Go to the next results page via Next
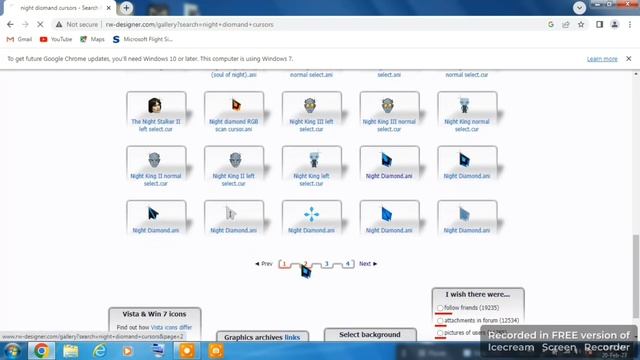This screenshot has width=640, height=360. point(368,264)
